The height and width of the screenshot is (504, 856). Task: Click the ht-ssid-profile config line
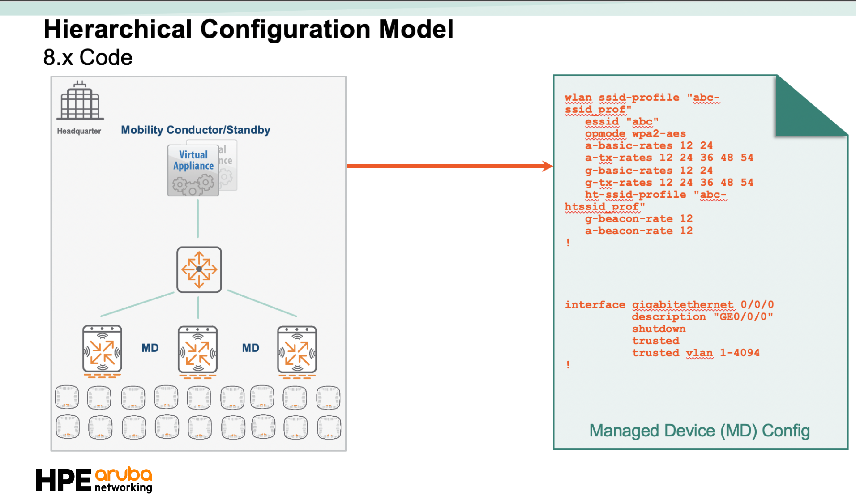pyautogui.click(x=646, y=201)
